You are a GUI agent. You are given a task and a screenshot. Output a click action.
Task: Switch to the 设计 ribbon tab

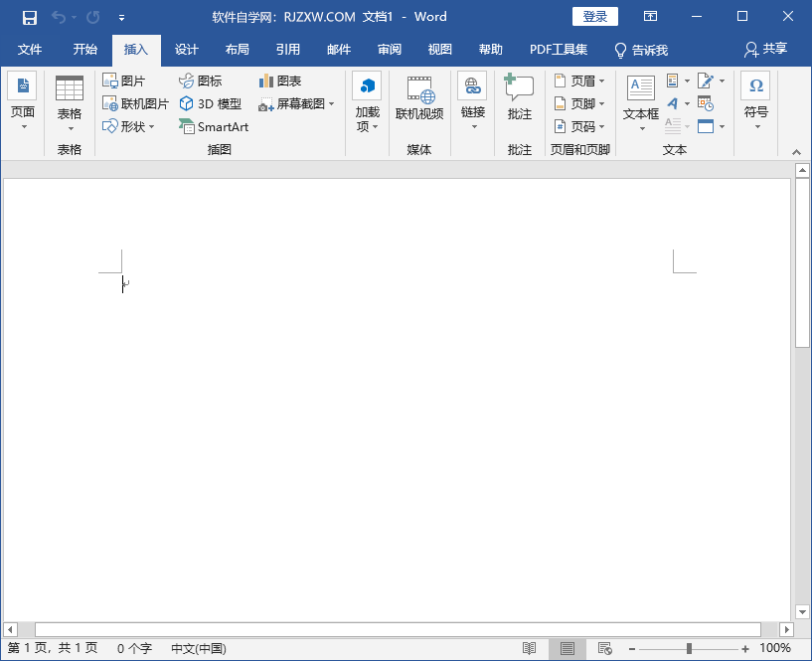tap(187, 50)
